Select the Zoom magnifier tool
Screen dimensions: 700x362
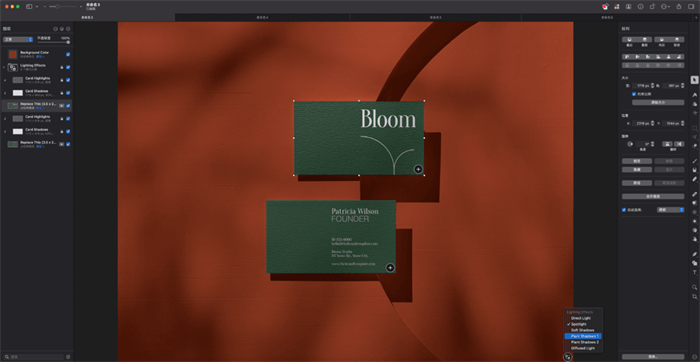coord(695,287)
